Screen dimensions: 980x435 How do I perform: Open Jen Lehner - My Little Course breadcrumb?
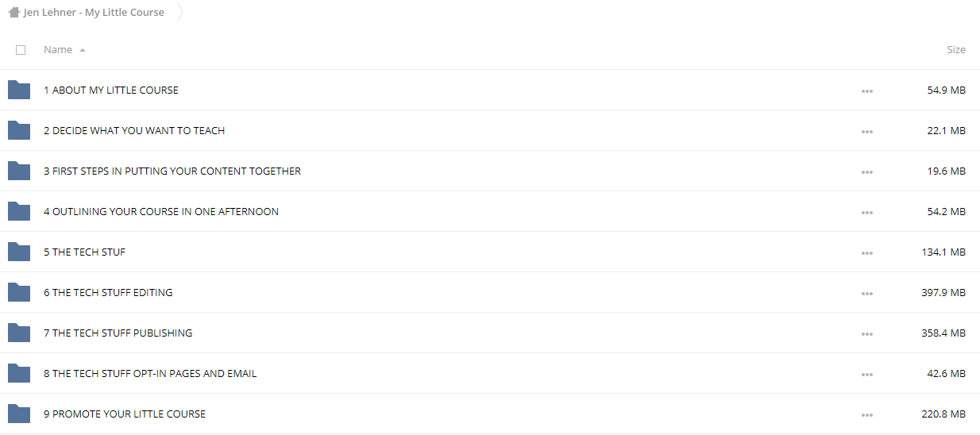click(x=94, y=13)
